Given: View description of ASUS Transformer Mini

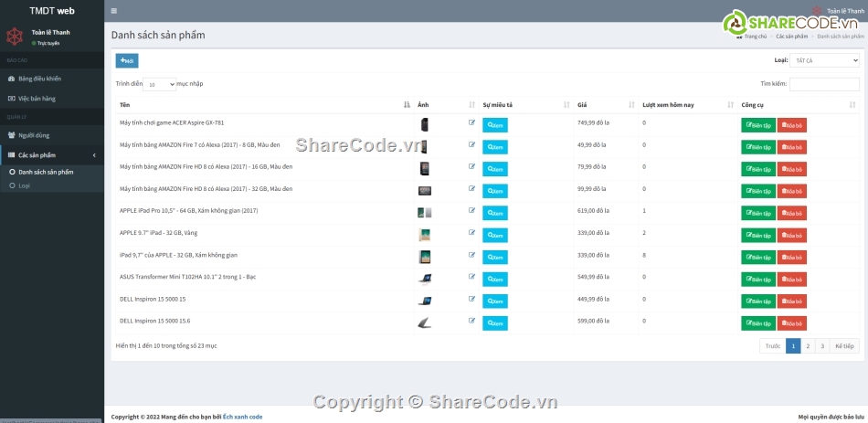Looking at the screenshot, I should click(495, 279).
